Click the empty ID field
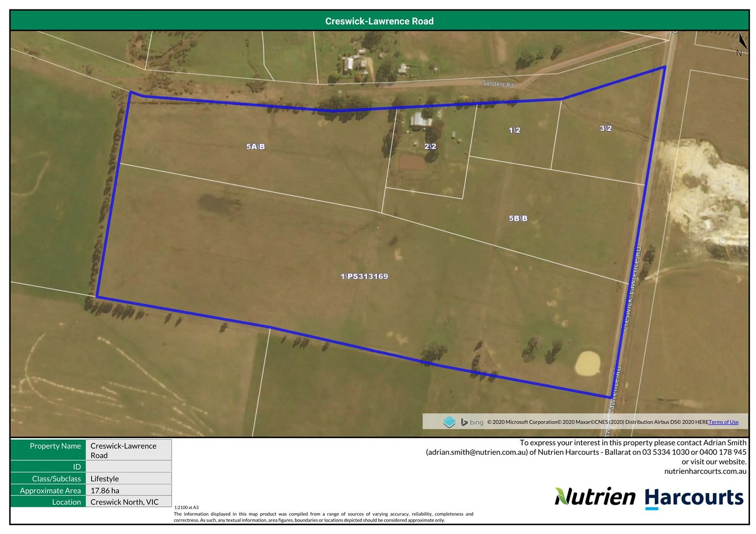This screenshot has height=534, width=756. click(x=129, y=467)
